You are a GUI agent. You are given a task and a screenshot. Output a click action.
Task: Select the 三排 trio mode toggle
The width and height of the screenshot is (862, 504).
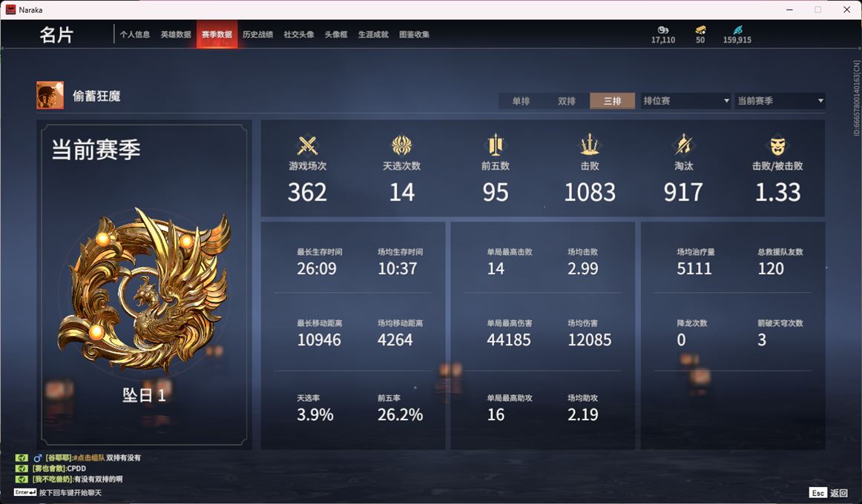click(x=613, y=101)
